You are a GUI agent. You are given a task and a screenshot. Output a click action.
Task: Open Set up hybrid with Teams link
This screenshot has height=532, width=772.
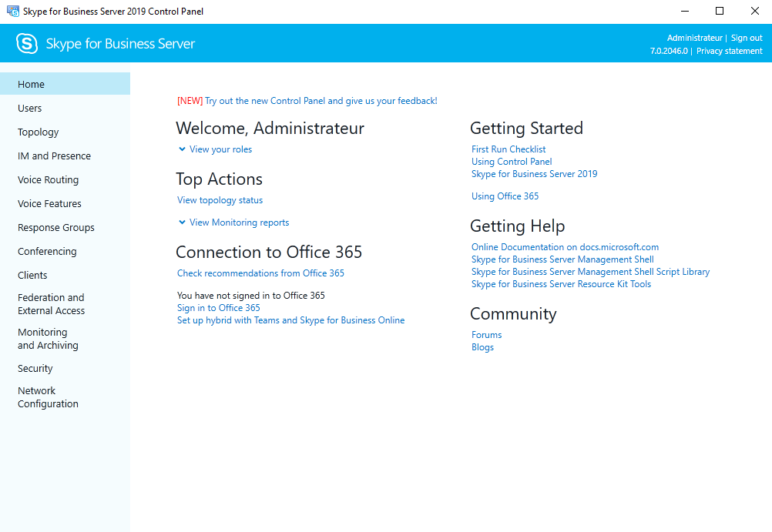click(x=291, y=320)
